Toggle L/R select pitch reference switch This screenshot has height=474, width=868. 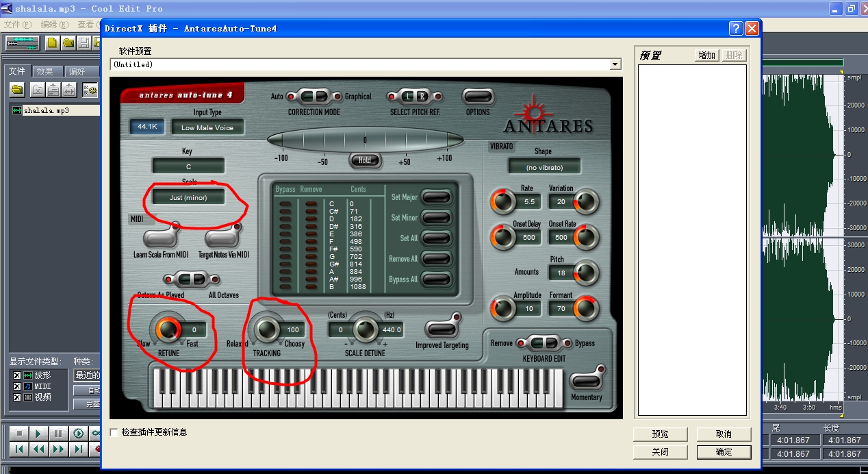[415, 97]
